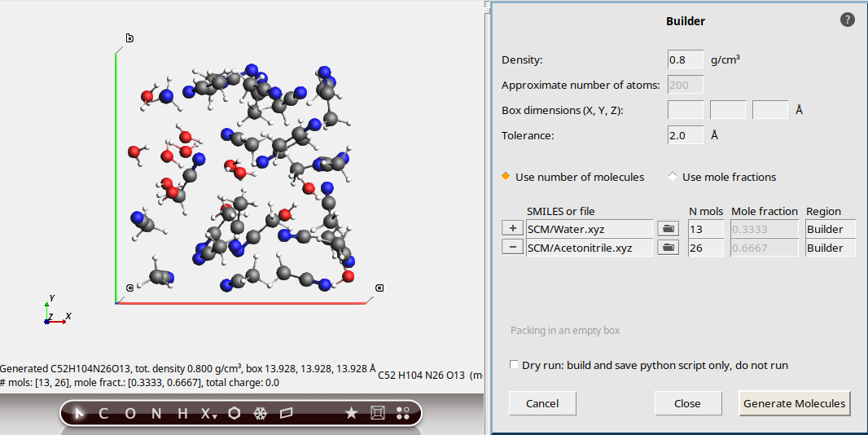The image size is (868, 435).
Task: Remove the Acetonitrile row with minus
Action: 512,248
